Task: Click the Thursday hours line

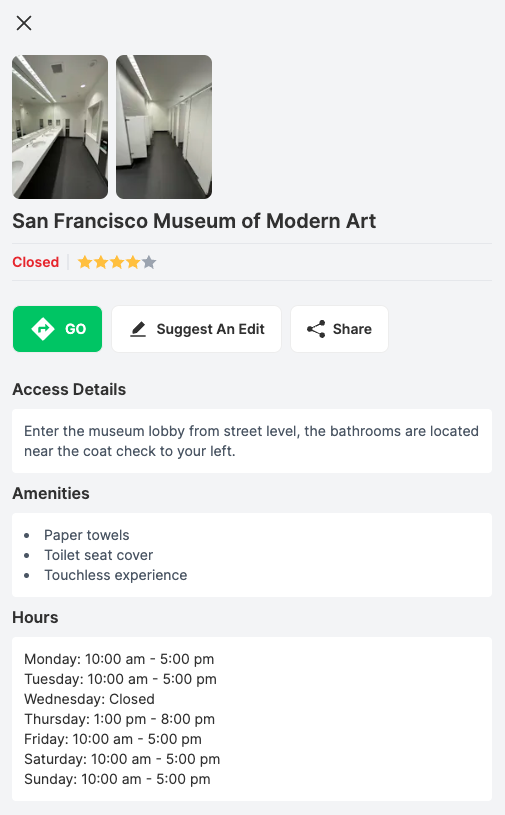Action: click(x=119, y=719)
